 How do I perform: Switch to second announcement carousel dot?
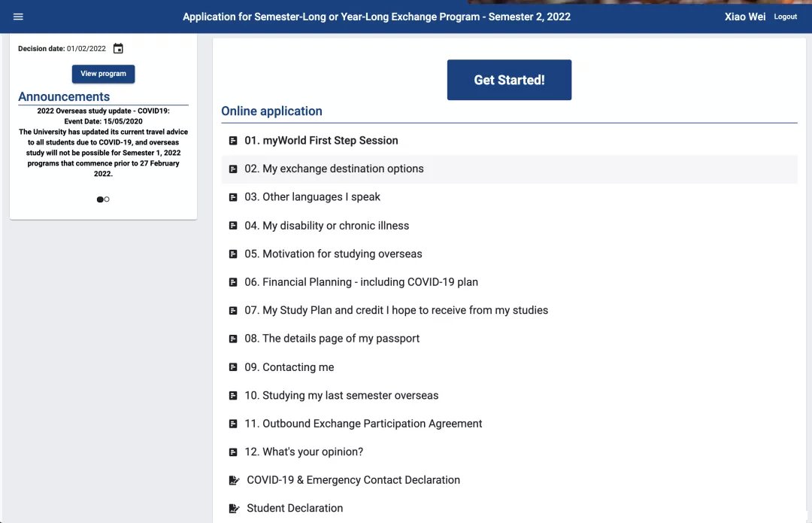pos(107,199)
